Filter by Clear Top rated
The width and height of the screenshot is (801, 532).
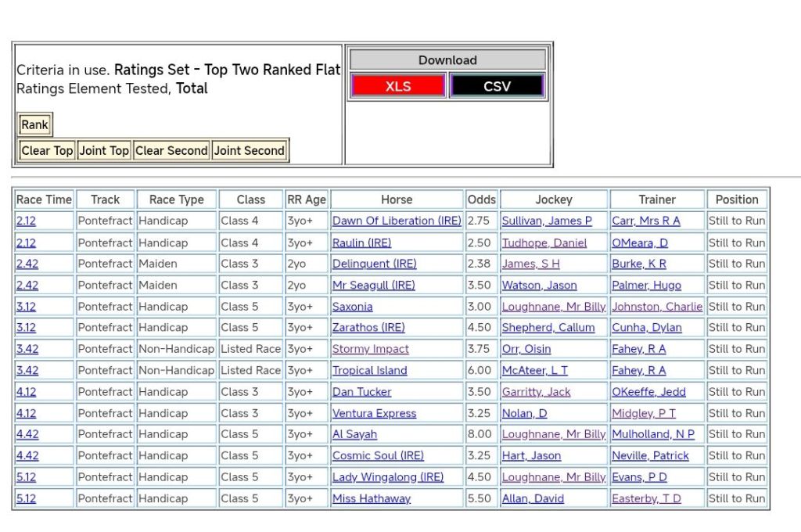47,150
